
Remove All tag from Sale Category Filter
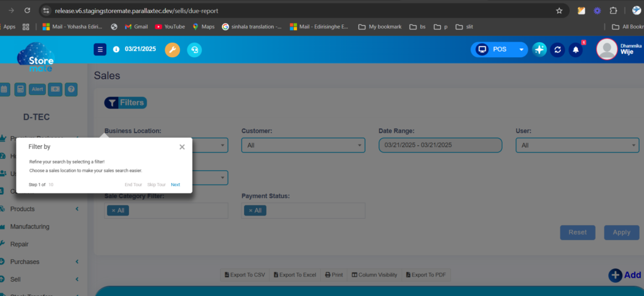click(x=113, y=211)
